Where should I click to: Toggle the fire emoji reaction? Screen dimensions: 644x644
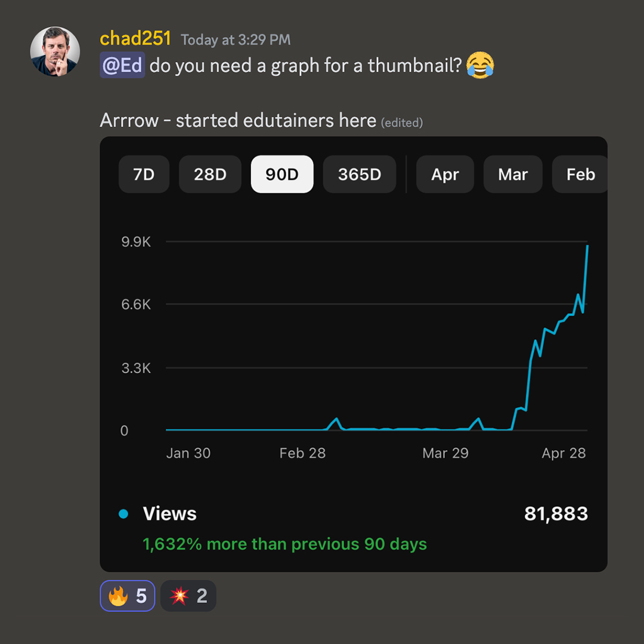click(x=128, y=596)
